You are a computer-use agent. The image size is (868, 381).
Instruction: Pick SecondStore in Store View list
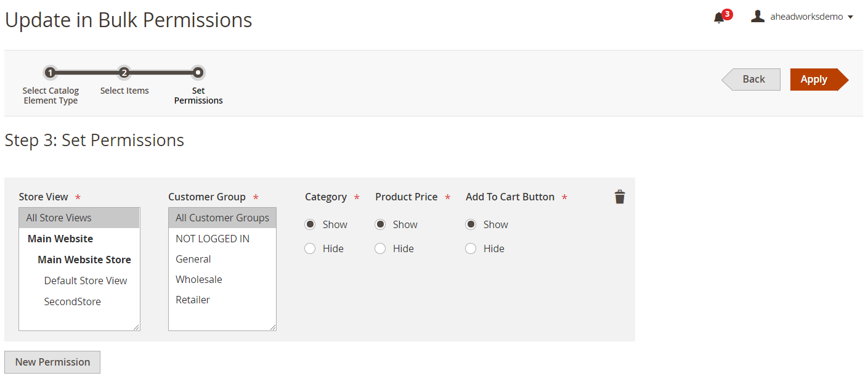(x=79, y=301)
